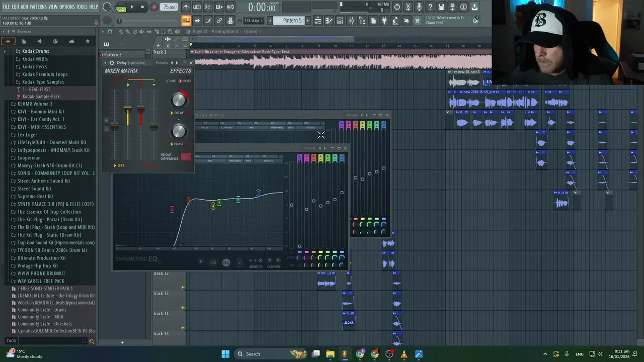
Task: Open the PATTERNS menu
Action: pos(38,7)
